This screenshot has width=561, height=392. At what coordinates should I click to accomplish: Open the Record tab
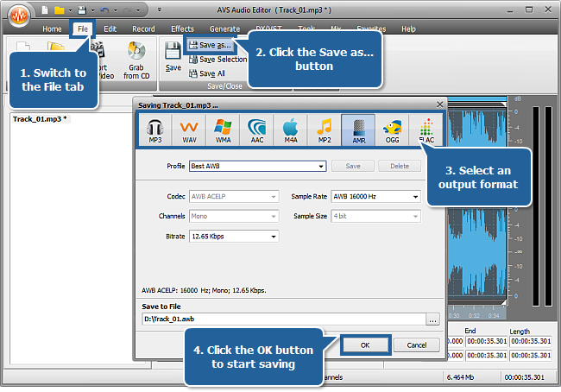pyautogui.click(x=143, y=29)
